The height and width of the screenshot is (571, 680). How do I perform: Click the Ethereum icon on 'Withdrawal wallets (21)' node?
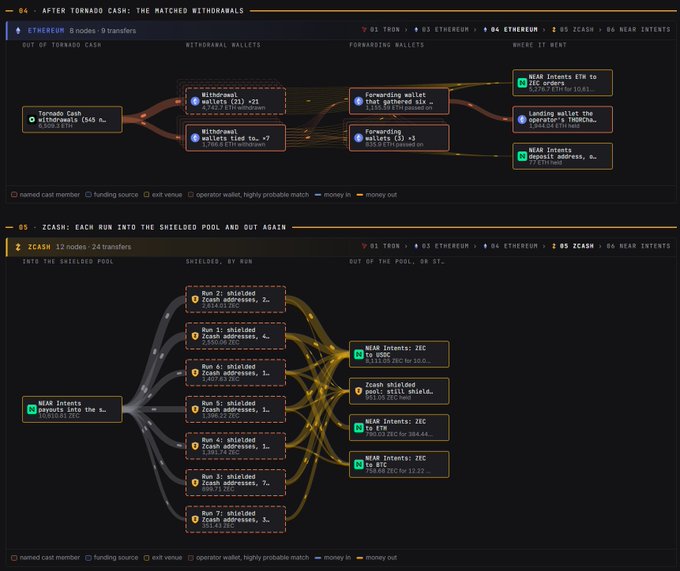point(195,101)
